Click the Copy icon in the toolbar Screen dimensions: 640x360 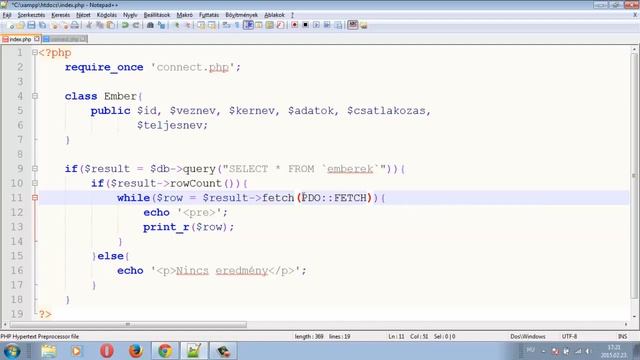click(x=100, y=25)
